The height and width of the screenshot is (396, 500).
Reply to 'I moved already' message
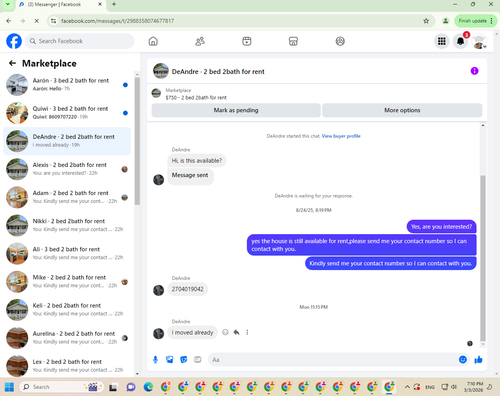[236, 332]
